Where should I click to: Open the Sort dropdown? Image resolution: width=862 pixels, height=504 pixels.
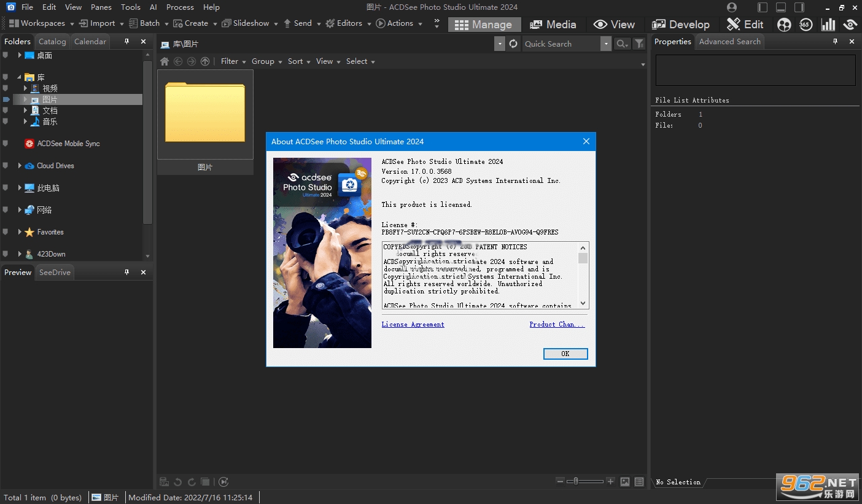(x=300, y=61)
